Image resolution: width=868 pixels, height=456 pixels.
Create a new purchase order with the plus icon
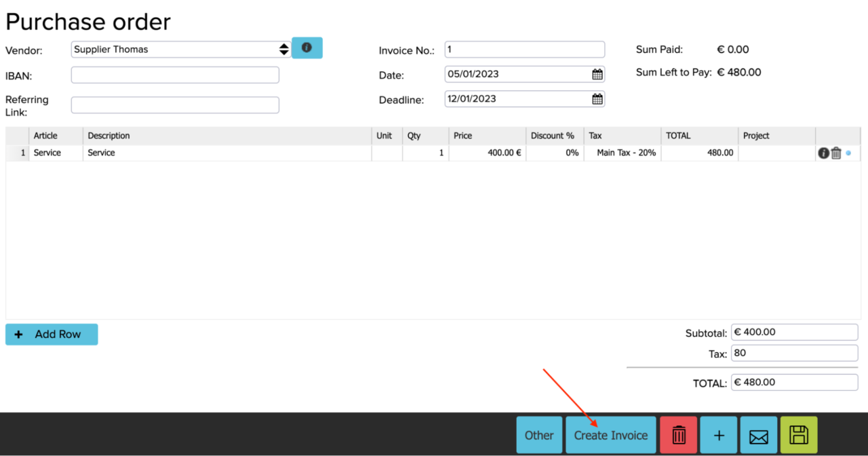click(x=718, y=434)
